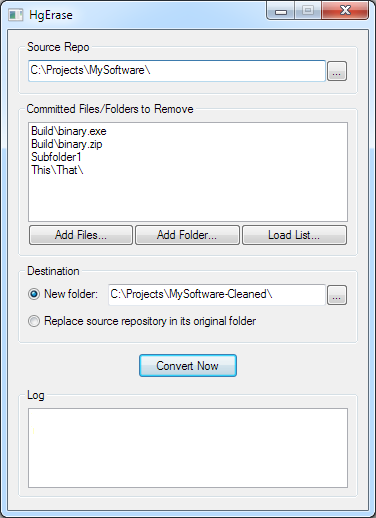376x518 pixels.
Task: Browse for the destination New folder path
Action: point(337,295)
